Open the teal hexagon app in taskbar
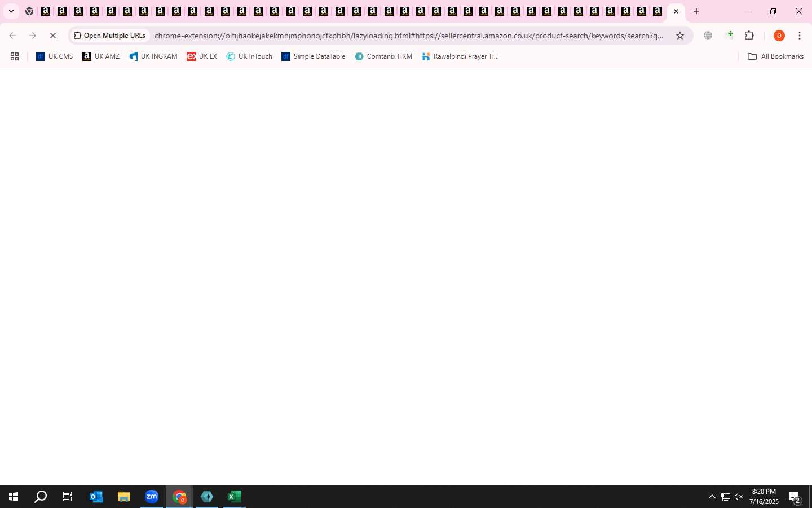This screenshot has width=812, height=508. (x=207, y=497)
